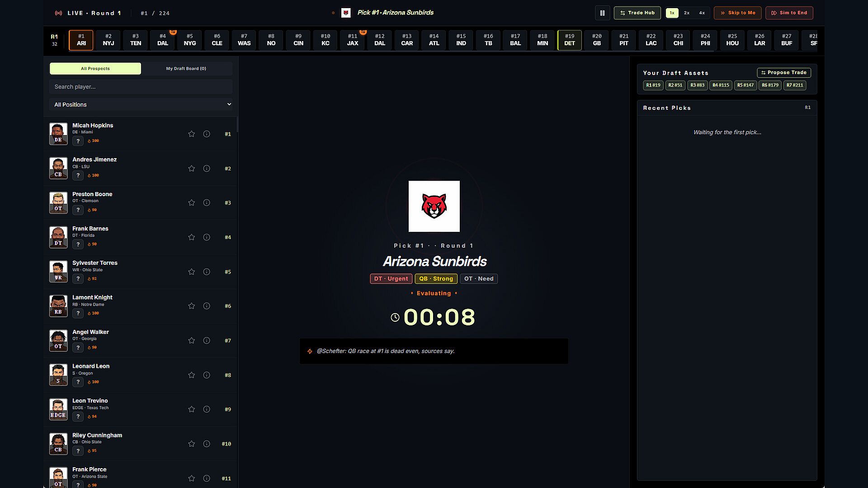868x488 pixels.
Task: Select pick #2 NYJ in draft order
Action: 108,40
